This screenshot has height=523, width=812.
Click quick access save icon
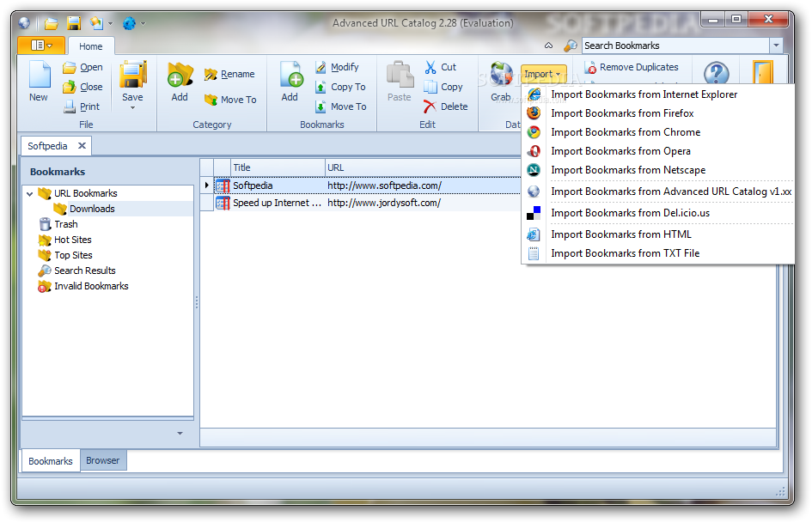tap(74, 23)
